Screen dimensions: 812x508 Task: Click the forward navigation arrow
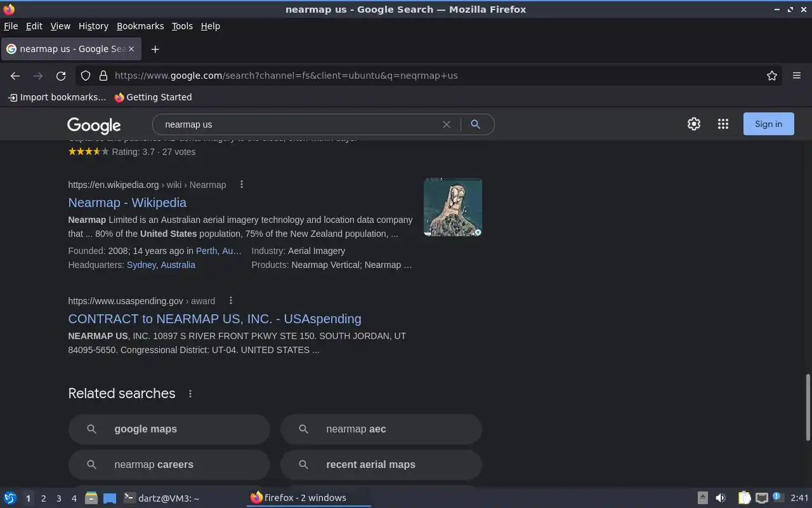[38, 76]
